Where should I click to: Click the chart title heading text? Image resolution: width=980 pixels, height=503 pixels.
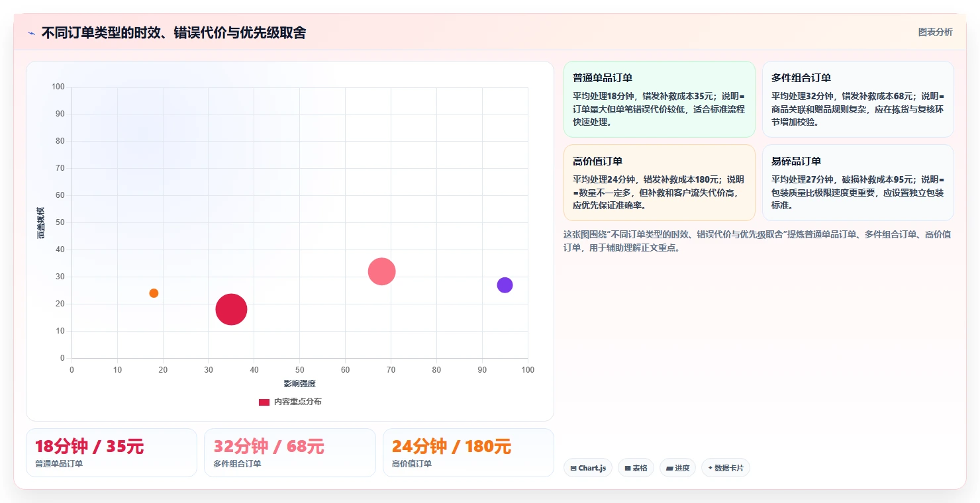(173, 33)
